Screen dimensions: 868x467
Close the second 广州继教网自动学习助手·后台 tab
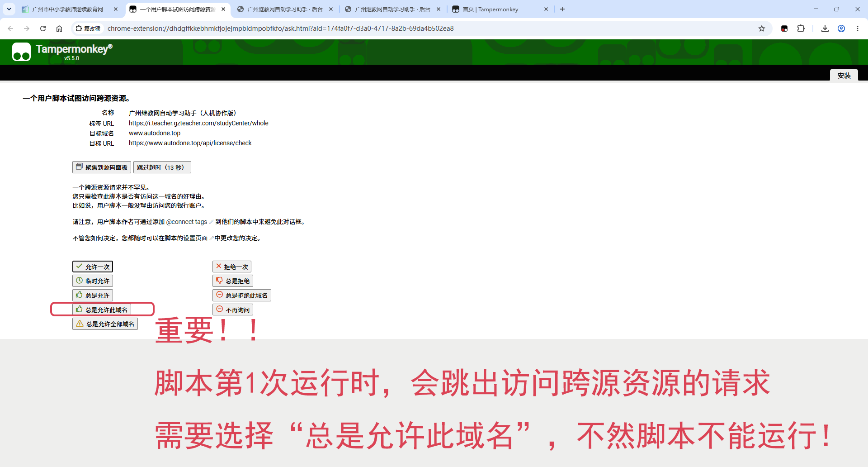pos(439,9)
